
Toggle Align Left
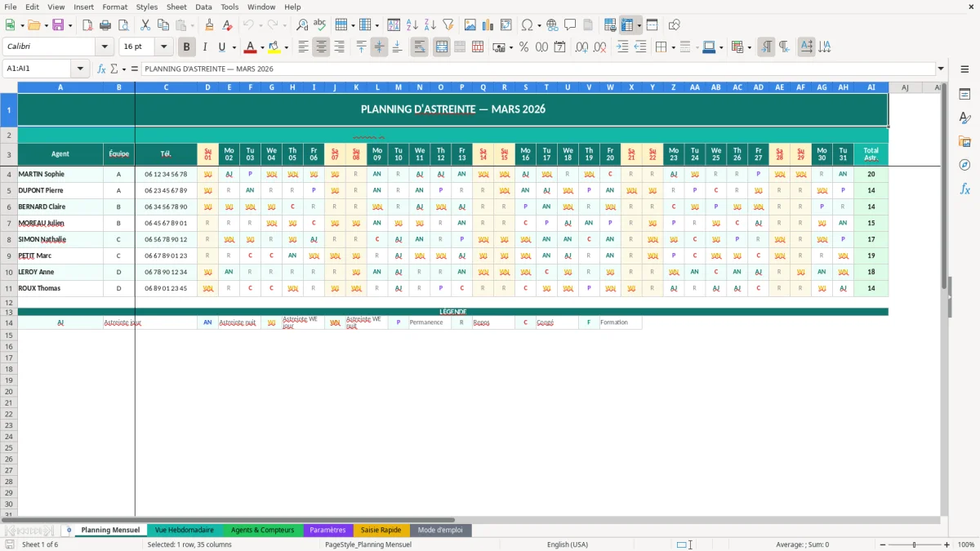(x=303, y=47)
